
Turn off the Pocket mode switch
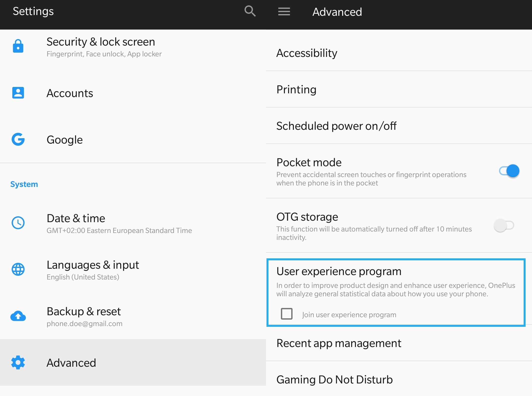[509, 171]
